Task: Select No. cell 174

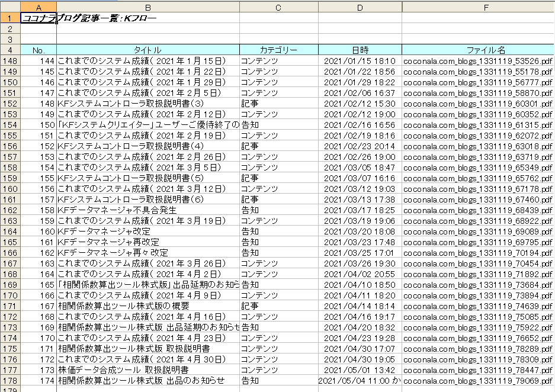Action: coord(39,381)
